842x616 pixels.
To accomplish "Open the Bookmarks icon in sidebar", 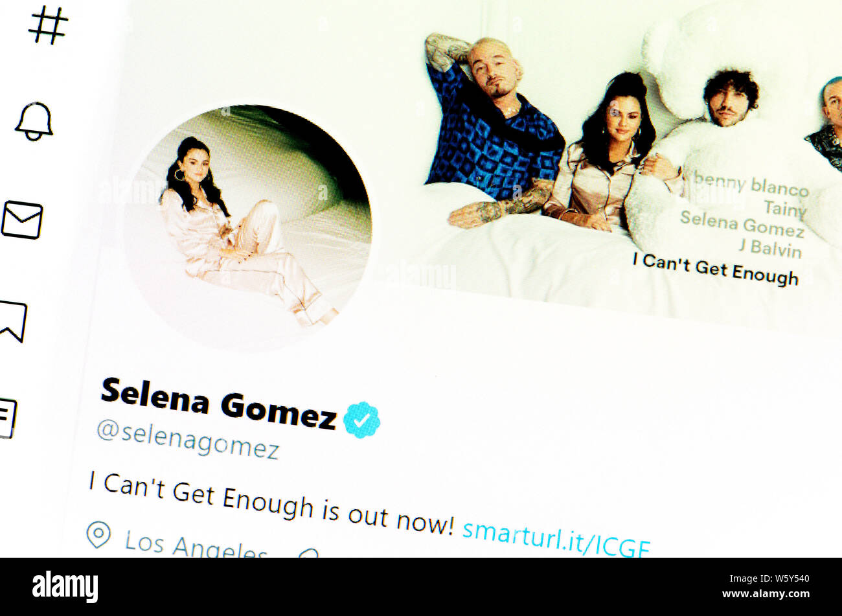I will tap(13, 321).
